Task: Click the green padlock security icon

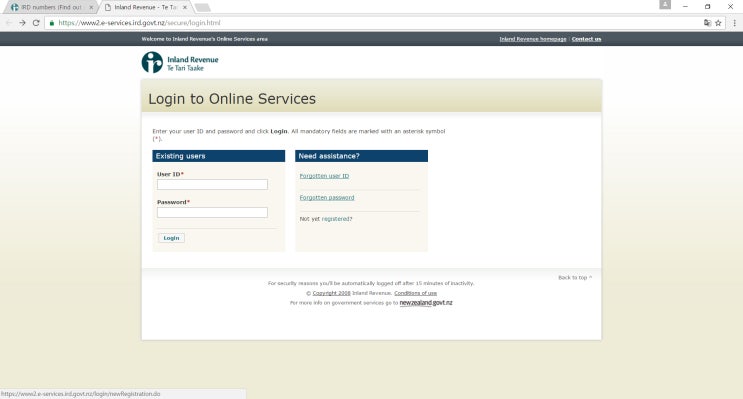Action: tap(52, 23)
